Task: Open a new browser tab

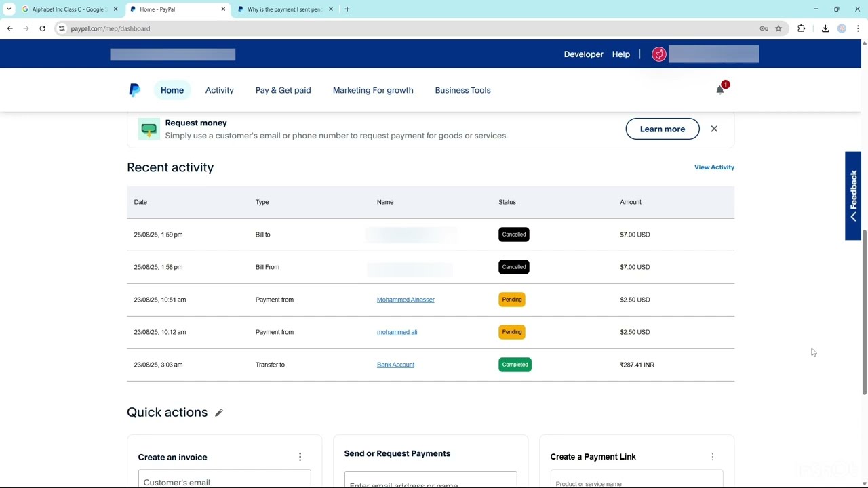Action: pyautogui.click(x=347, y=9)
